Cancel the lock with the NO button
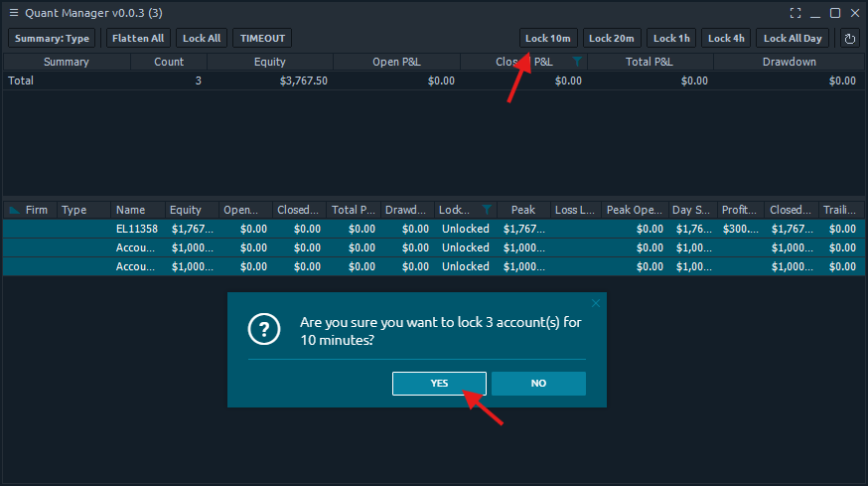Viewport: 868px width, 486px height. pyautogui.click(x=538, y=384)
